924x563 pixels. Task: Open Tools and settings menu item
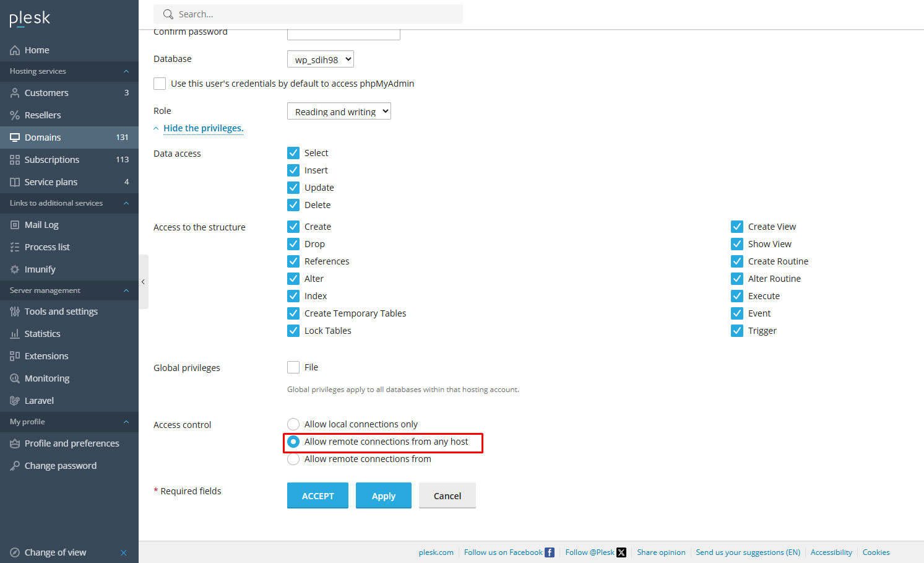click(61, 312)
